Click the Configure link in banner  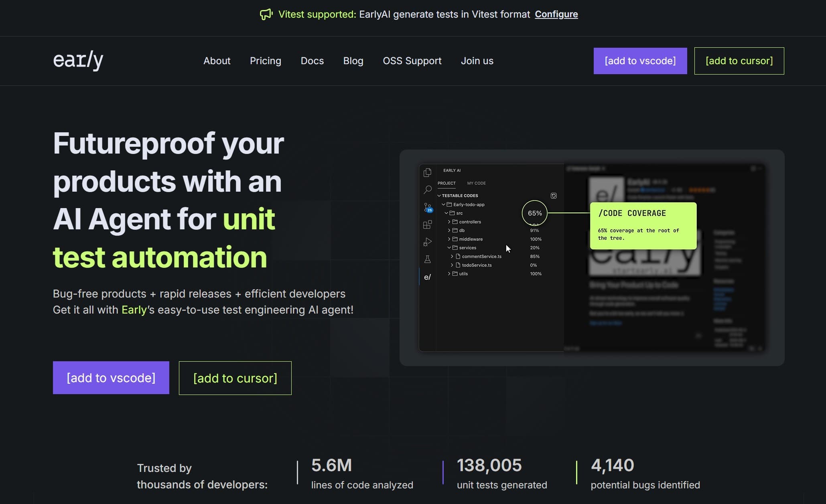click(556, 14)
